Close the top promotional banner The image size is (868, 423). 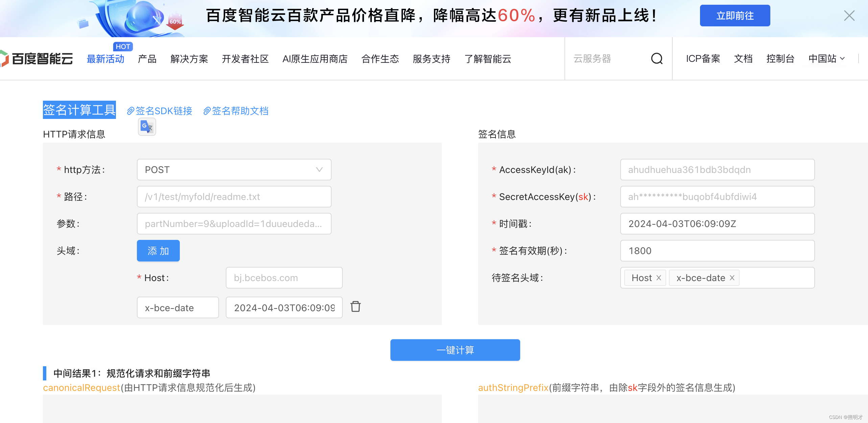coord(849,16)
